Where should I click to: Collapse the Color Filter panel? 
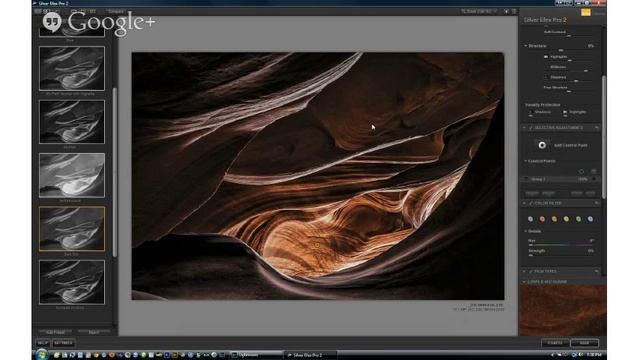(524, 203)
